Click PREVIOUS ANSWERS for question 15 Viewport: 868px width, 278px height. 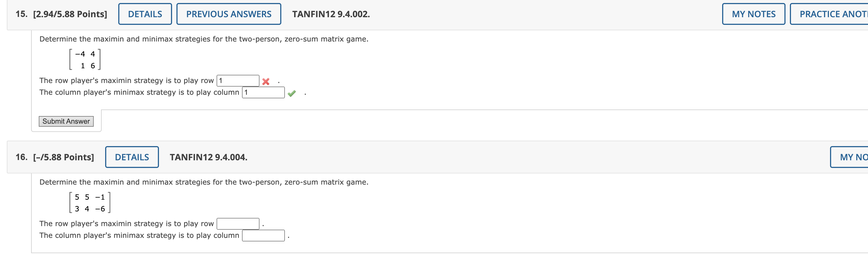tap(228, 14)
